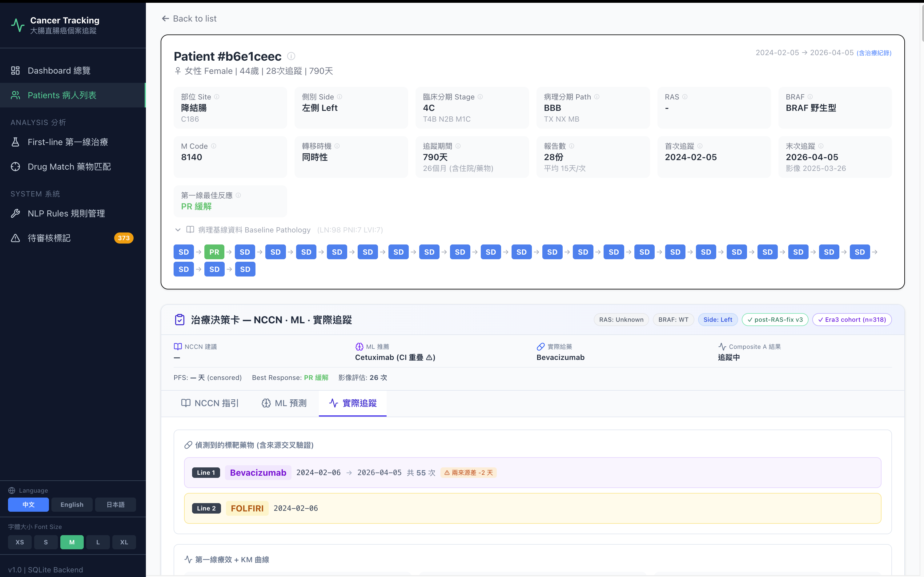Open the 含治療紀錄 link
The height and width of the screenshot is (577, 924).
pyautogui.click(x=874, y=53)
